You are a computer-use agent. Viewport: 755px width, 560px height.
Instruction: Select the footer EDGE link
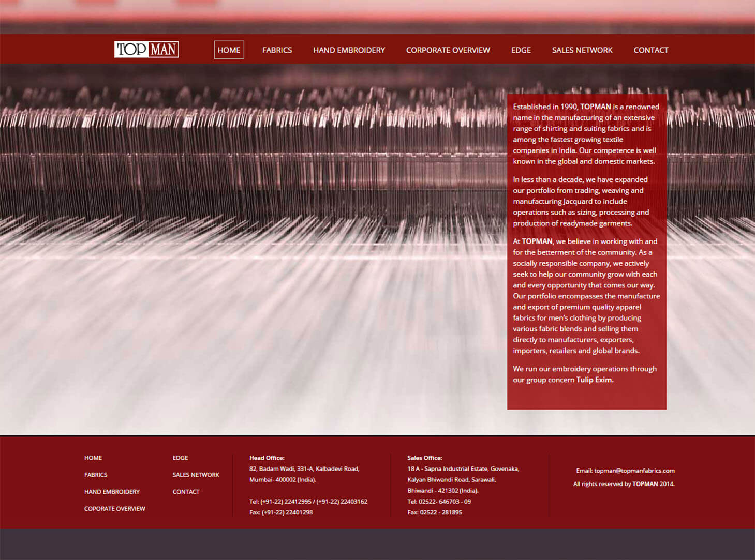point(180,458)
